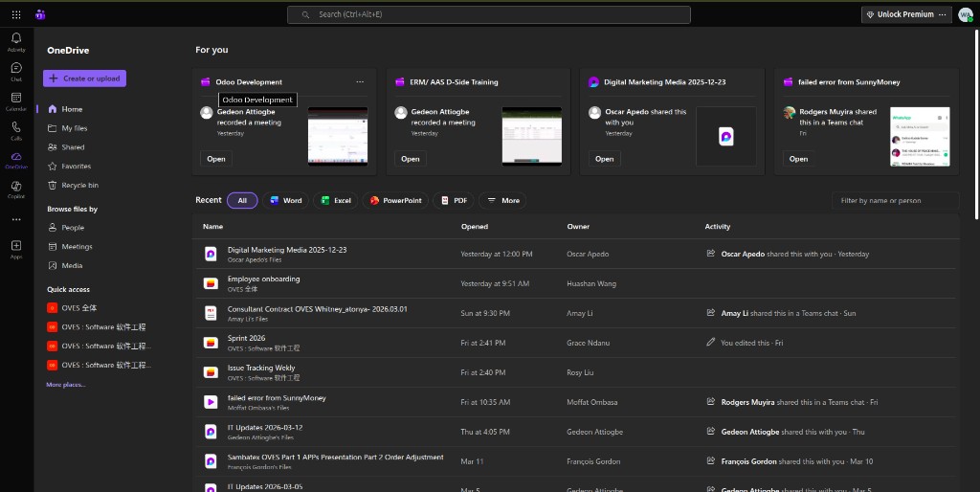Focus the Search box at top
This screenshot has width=980, height=492.
point(489,14)
